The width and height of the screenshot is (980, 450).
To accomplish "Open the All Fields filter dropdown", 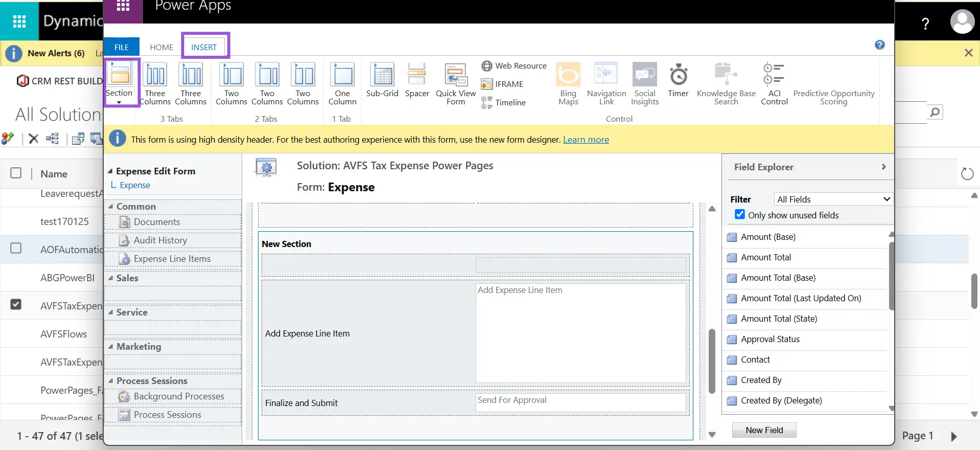I will [x=833, y=199].
